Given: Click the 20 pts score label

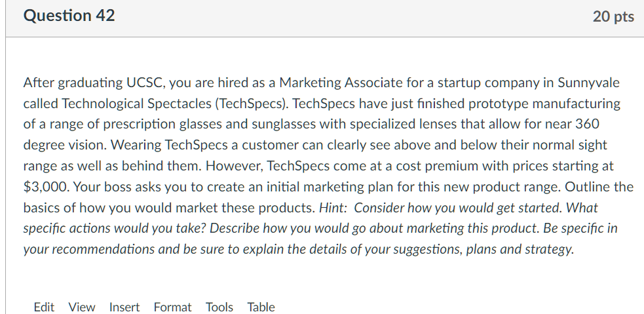Looking at the screenshot, I should (x=613, y=17).
